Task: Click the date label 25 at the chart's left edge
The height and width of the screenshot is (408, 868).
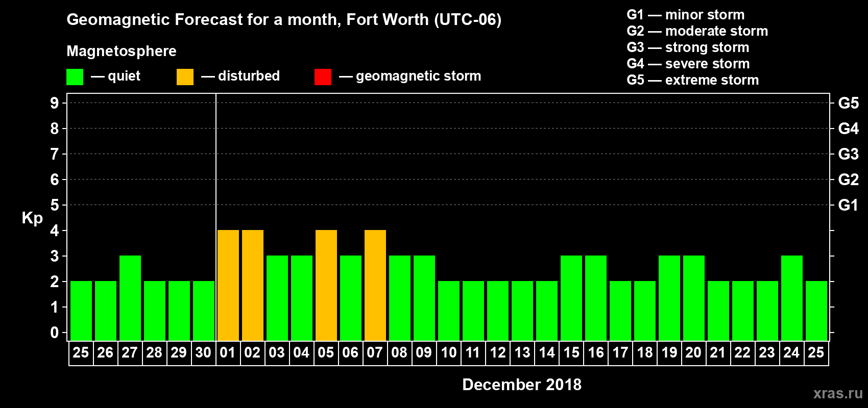Action: coord(81,352)
